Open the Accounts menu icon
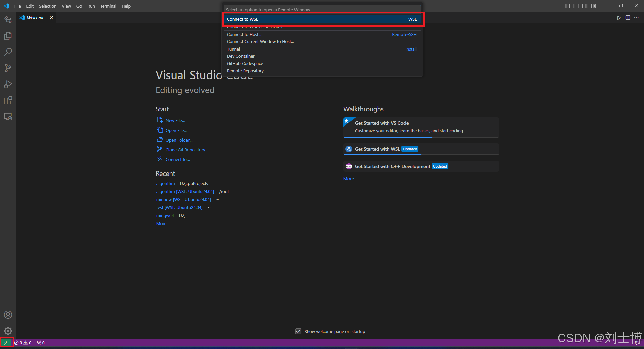Image resolution: width=644 pixels, height=349 pixels. pyautogui.click(x=8, y=315)
